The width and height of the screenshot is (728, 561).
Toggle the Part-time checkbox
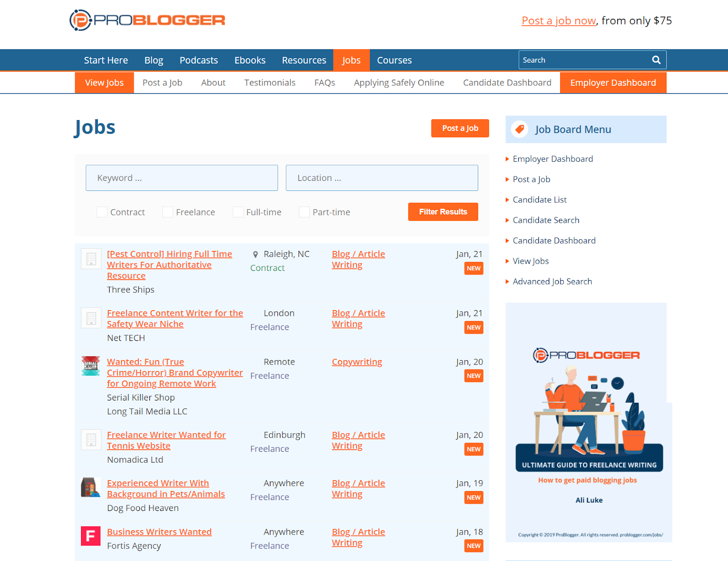[304, 212]
